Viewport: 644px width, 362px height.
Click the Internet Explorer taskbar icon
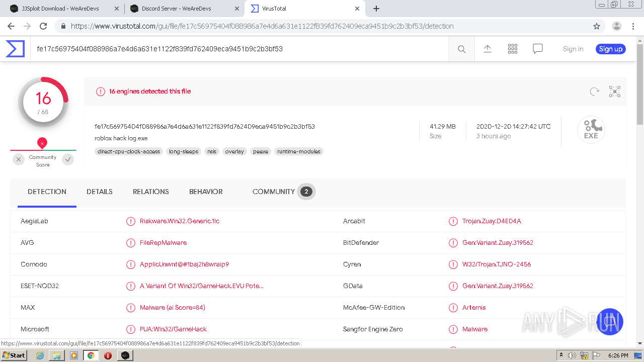40,355
